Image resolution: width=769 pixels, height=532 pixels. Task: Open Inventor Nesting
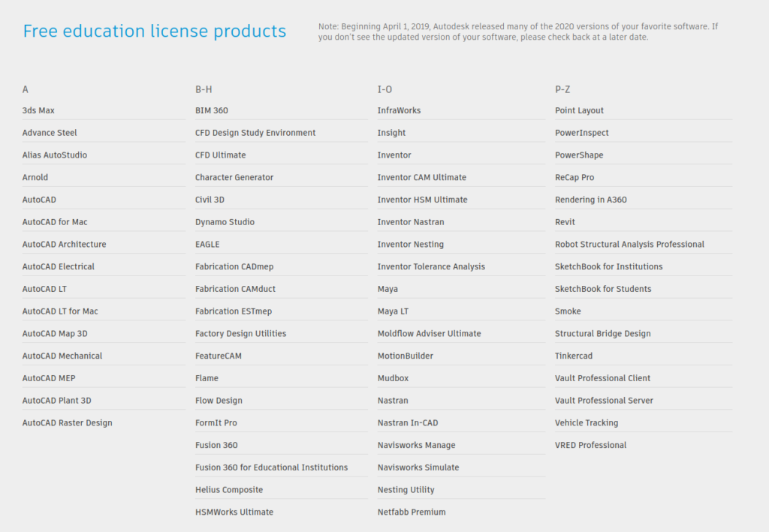coord(411,244)
